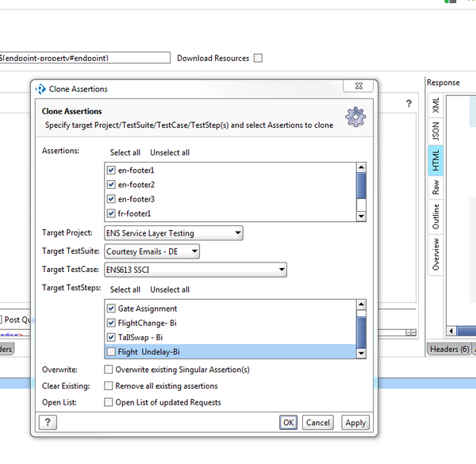The width and height of the screenshot is (476, 464).
Task: Open the Target TestCase combo box
Action: pos(195,270)
